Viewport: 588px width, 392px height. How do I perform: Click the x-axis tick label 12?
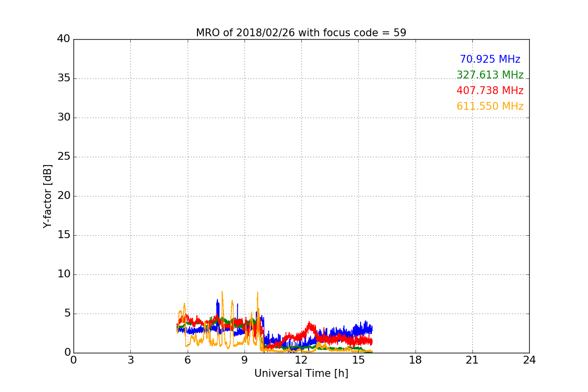[301, 360]
